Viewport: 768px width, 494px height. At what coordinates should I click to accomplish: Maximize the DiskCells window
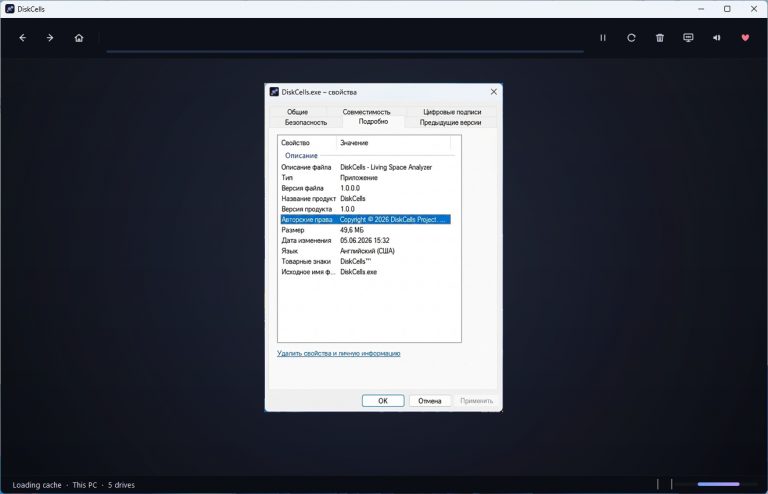click(x=727, y=9)
